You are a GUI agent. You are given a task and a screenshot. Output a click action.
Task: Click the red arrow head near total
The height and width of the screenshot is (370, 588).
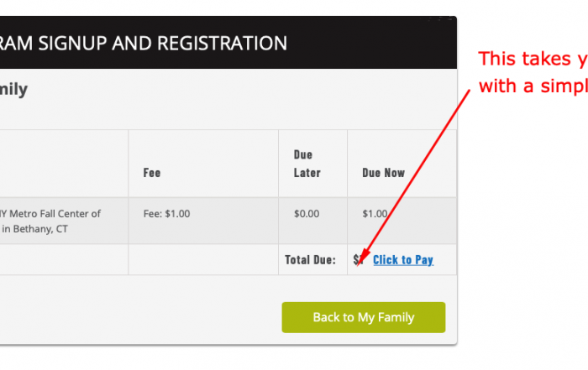pos(362,258)
